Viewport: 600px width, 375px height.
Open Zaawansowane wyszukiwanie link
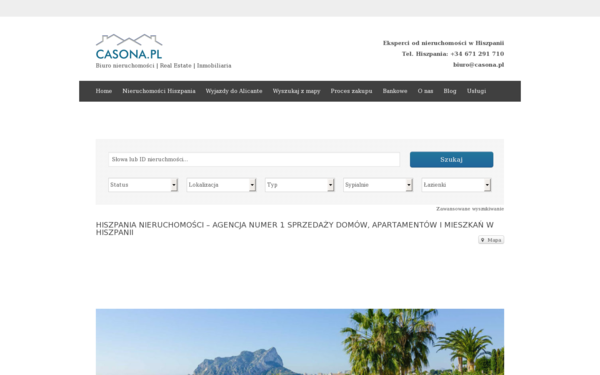point(470,209)
